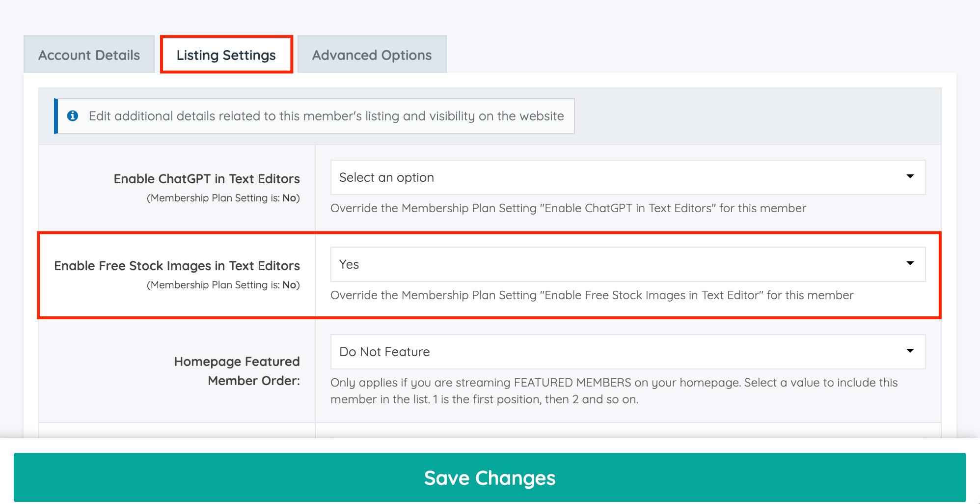Click the Membership Plan Setting note under ChatGPT

click(224, 197)
